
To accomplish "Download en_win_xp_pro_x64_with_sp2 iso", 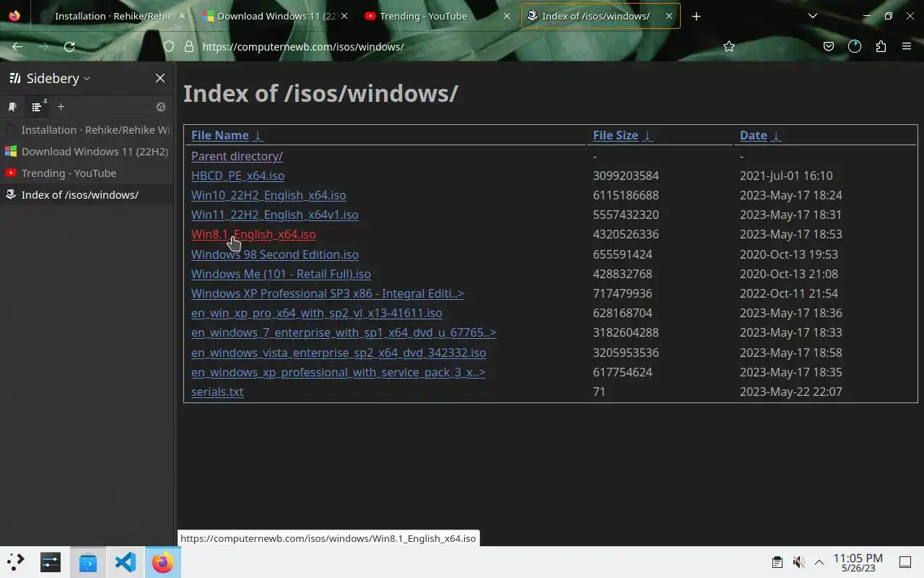I will 316,313.
